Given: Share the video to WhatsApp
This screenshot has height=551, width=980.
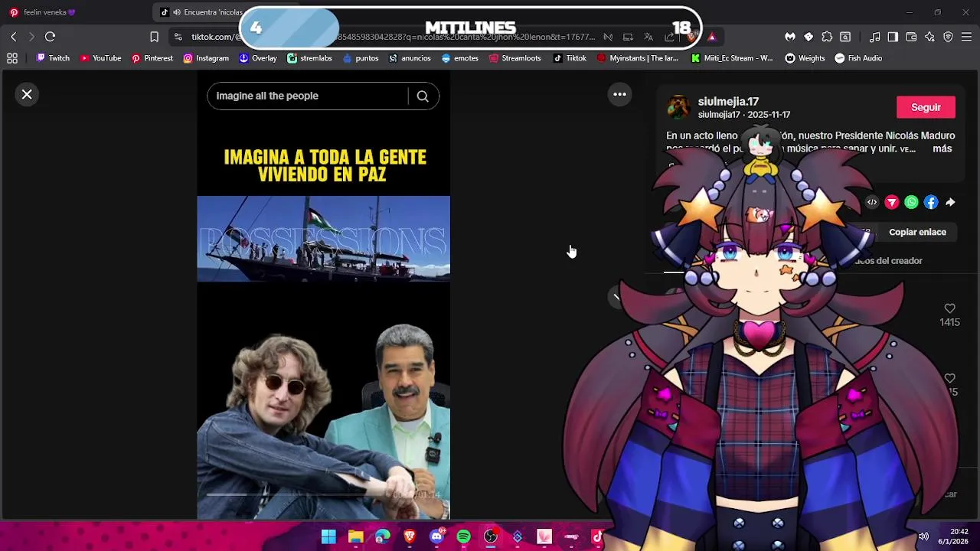Looking at the screenshot, I should tap(911, 203).
